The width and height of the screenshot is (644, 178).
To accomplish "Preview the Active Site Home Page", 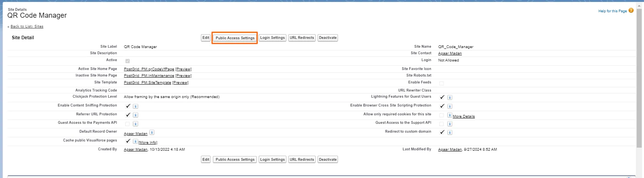I will point(183,69).
